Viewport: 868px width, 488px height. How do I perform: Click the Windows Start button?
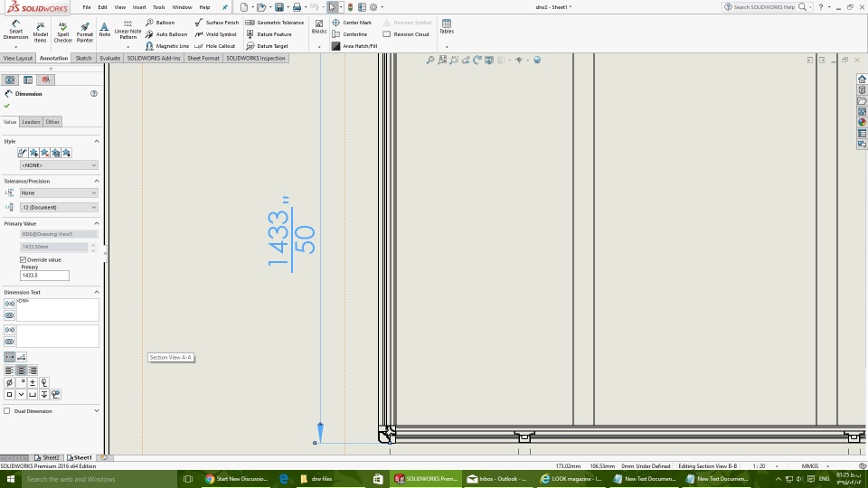point(11,479)
